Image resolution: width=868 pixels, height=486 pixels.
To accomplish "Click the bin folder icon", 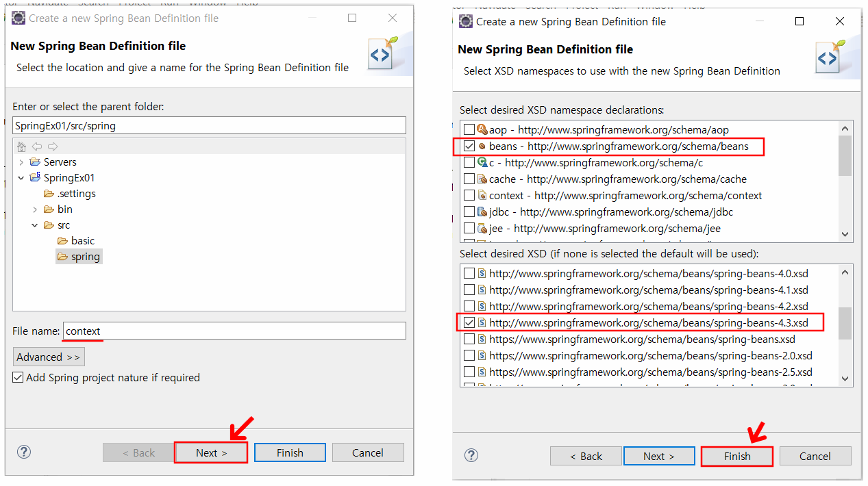I will pyautogui.click(x=49, y=209).
